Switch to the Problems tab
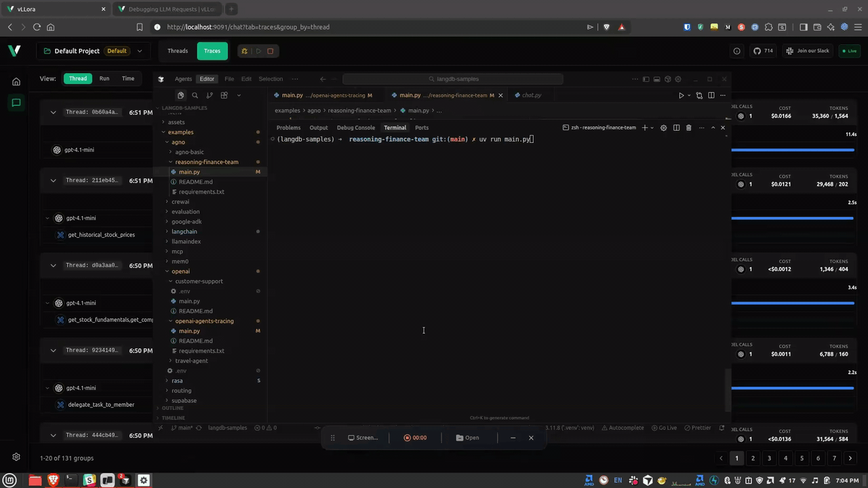868x488 pixels. coord(288,127)
